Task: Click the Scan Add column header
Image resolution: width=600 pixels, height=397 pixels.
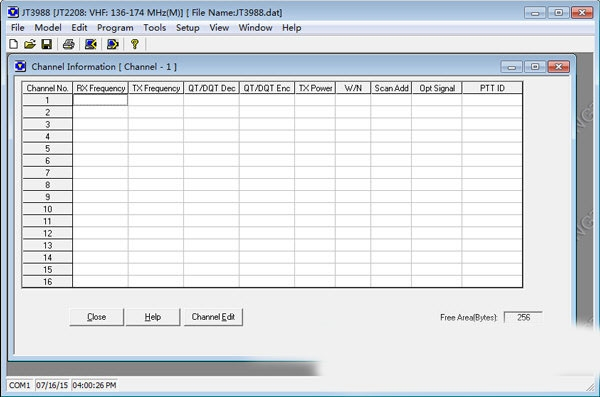Action: tap(391, 88)
